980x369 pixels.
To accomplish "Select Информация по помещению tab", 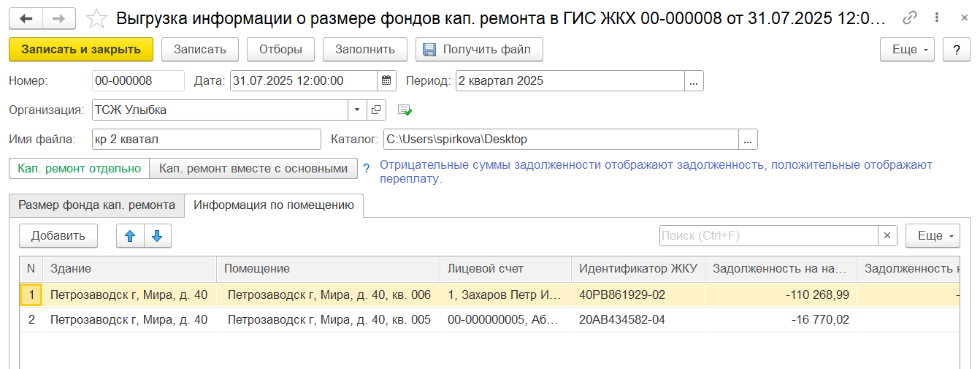I will pyautogui.click(x=274, y=205).
